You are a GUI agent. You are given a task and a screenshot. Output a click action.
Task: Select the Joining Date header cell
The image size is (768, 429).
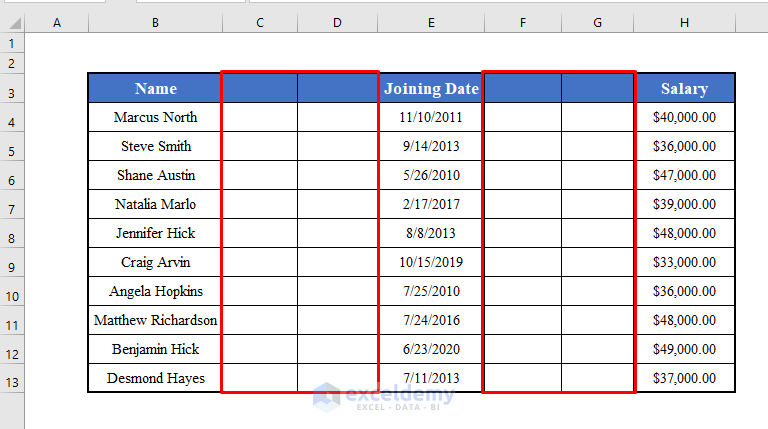[x=431, y=88]
